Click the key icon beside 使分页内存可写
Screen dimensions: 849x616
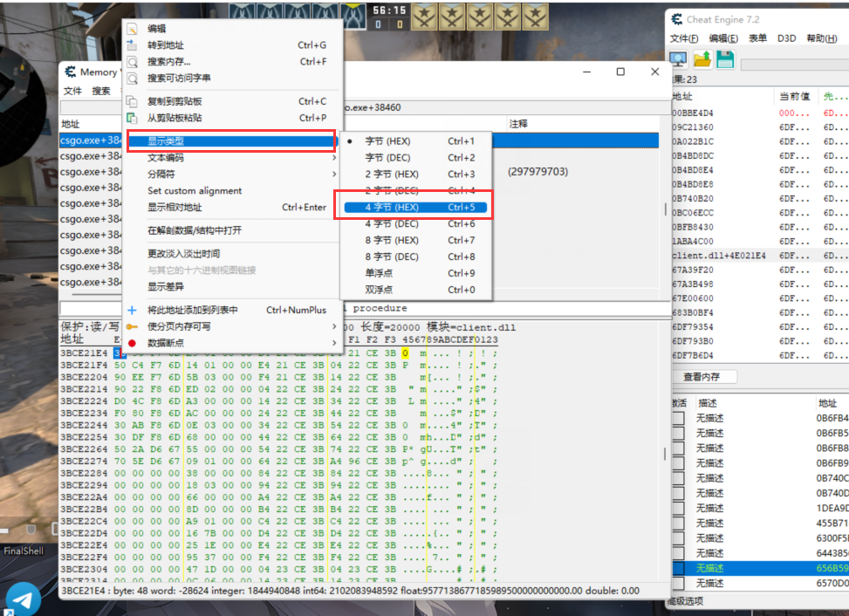(132, 326)
